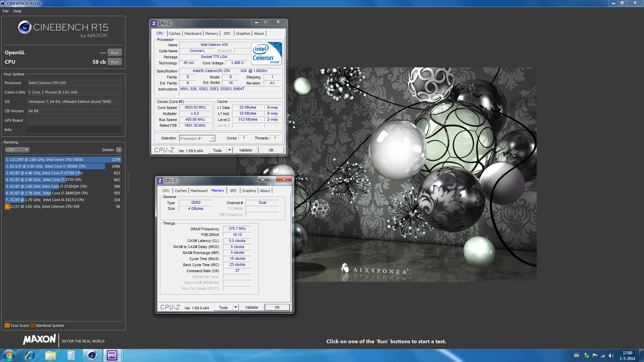Click the Core Speed value 3603.03 MHz
The image size is (644, 362).
click(195, 108)
